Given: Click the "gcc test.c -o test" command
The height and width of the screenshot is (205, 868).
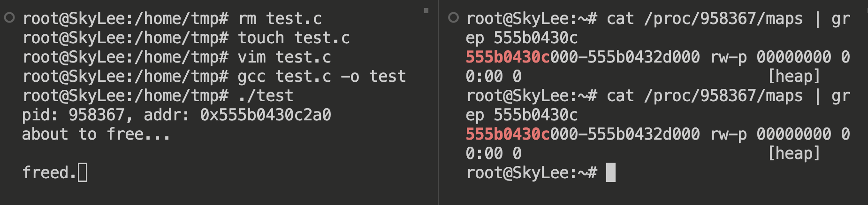Looking at the screenshot, I should 321,77.
